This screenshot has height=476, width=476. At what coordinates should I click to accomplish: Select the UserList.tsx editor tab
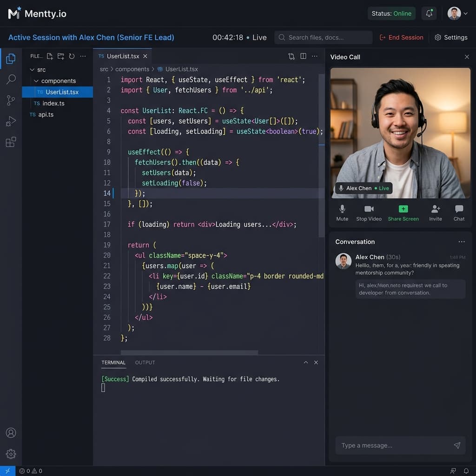[x=122, y=56]
